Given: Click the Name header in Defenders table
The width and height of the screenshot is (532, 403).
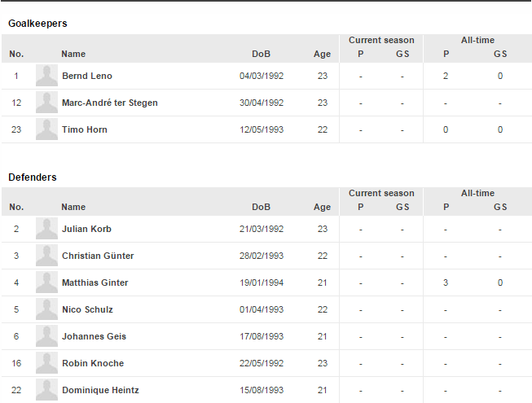Looking at the screenshot, I should tap(73, 207).
